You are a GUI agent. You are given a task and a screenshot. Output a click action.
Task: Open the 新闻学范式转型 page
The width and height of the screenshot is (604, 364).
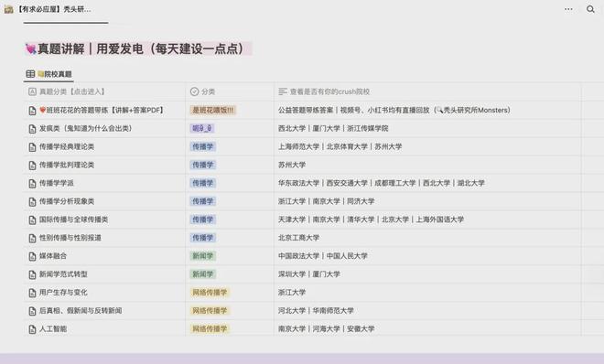click(x=63, y=274)
